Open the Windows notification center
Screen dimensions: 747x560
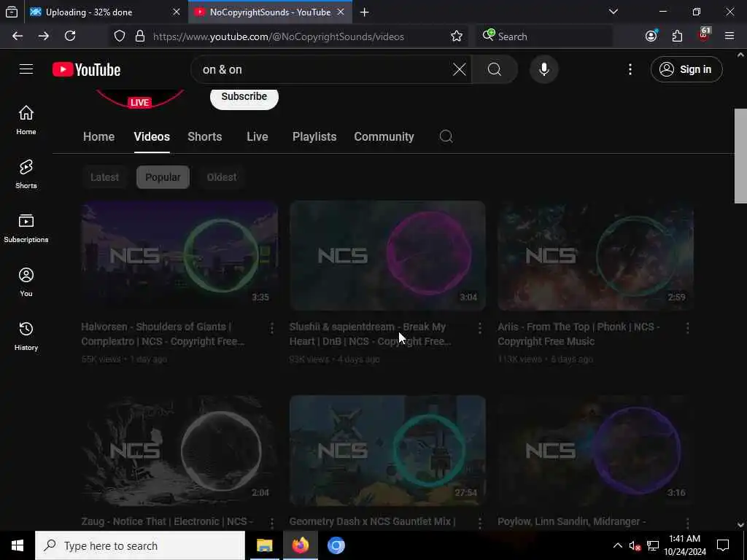coord(723,545)
